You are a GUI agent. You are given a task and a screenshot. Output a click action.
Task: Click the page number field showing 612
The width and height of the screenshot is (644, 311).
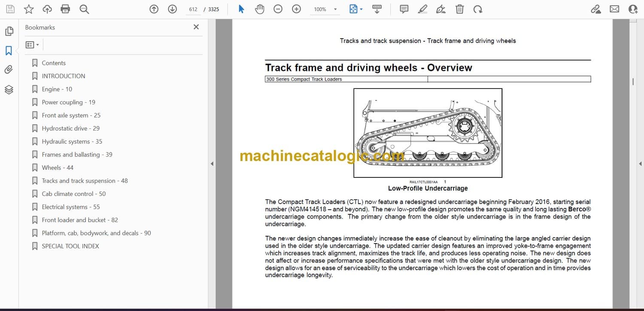193,9
